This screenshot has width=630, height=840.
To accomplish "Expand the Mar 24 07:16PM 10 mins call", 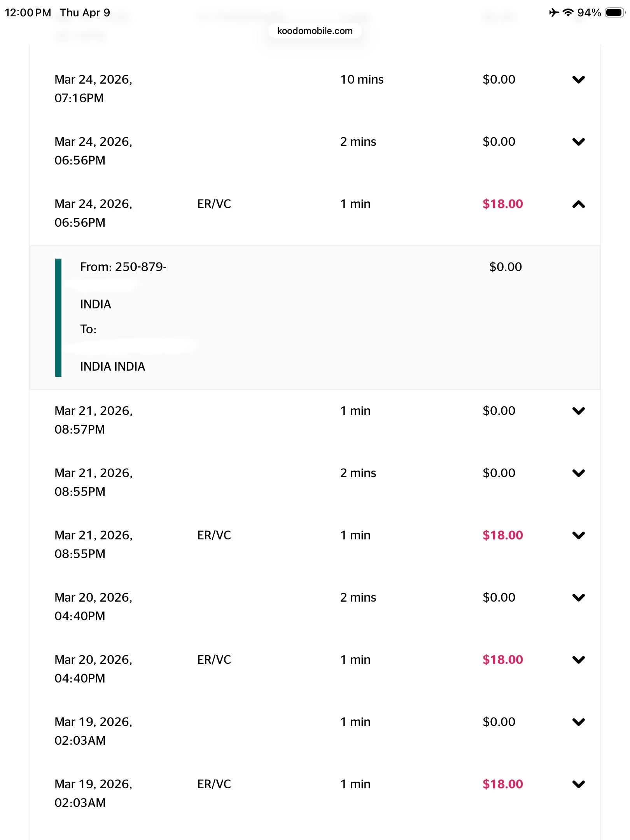I will (x=578, y=80).
